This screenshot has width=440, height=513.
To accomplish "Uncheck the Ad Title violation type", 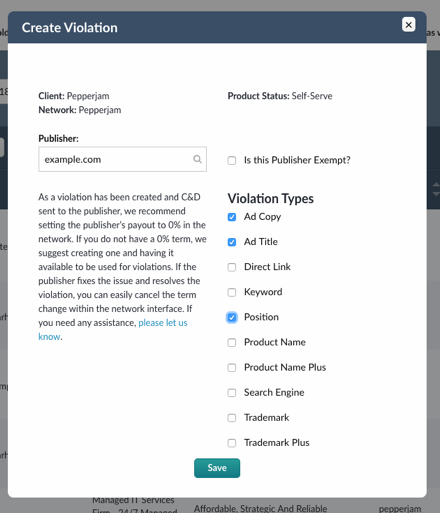I will (x=232, y=242).
